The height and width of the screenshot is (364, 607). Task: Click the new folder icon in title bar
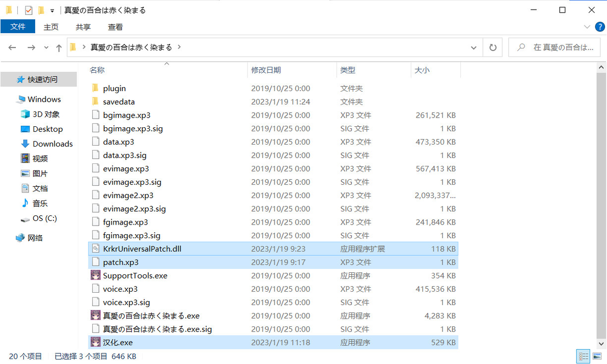point(41,10)
